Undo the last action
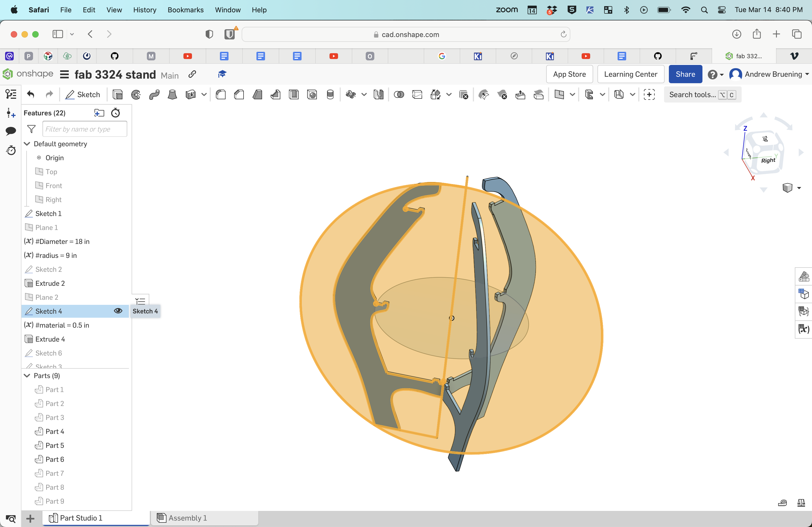Viewport: 812px width, 527px height. point(31,94)
